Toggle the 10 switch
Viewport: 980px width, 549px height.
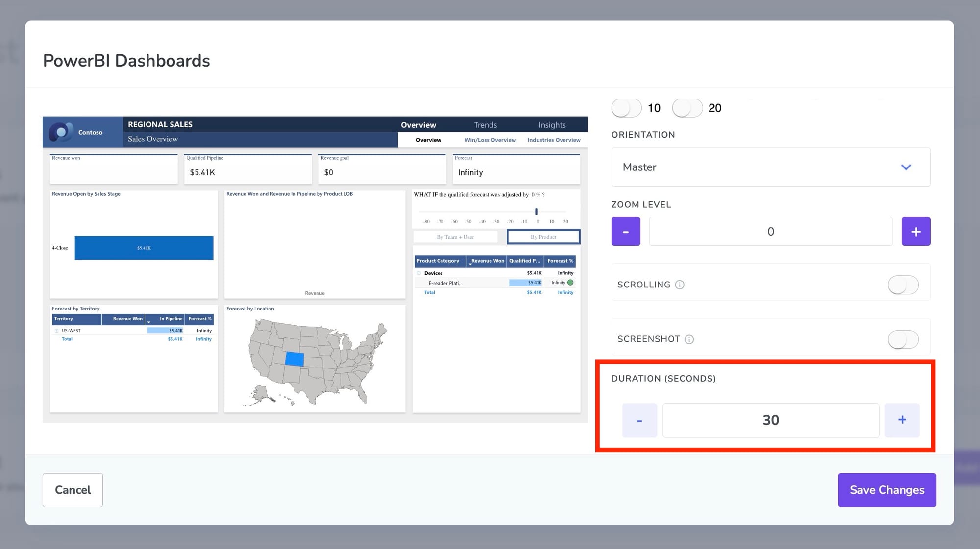[626, 108]
